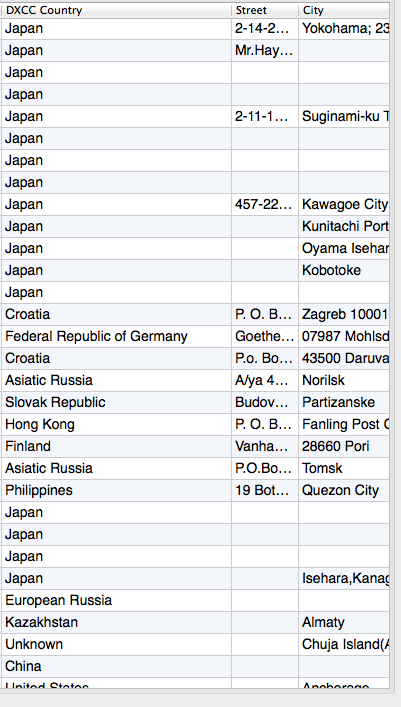The width and height of the screenshot is (401, 707).
Task: Sort by Street column header
Action: click(265, 10)
